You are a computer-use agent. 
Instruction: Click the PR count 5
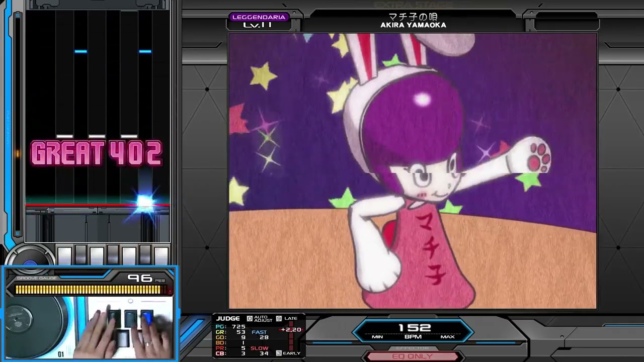point(244,348)
